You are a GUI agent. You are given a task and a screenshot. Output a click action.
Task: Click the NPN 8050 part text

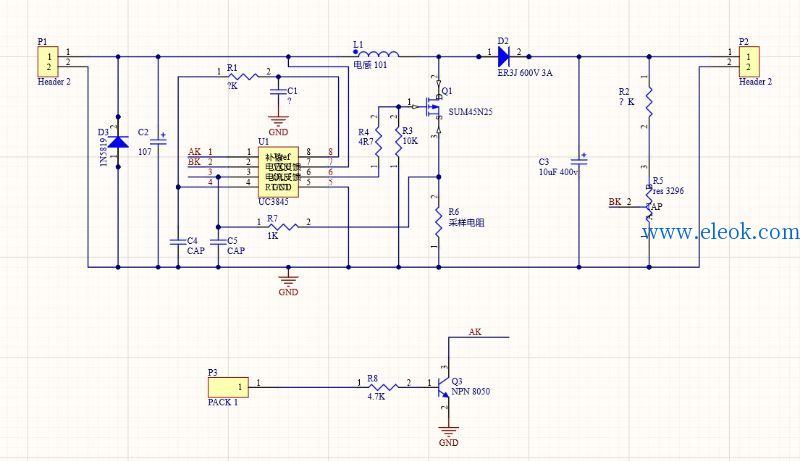coord(470,392)
